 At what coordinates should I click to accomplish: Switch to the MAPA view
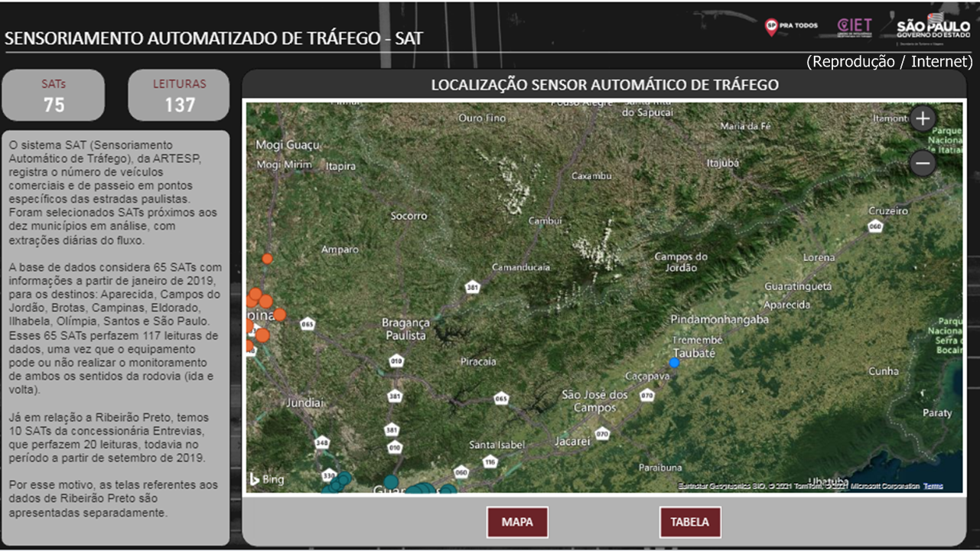pyautogui.click(x=517, y=523)
